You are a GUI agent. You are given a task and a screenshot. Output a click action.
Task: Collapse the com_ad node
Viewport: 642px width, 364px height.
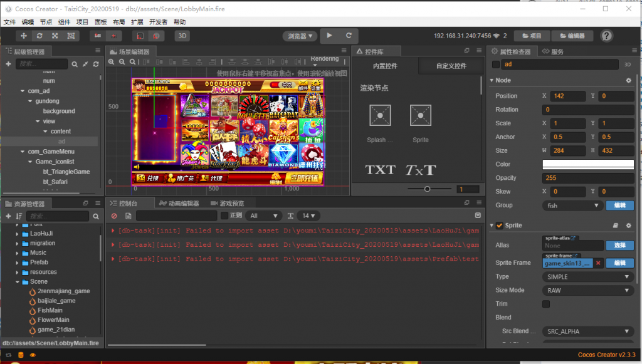point(23,91)
